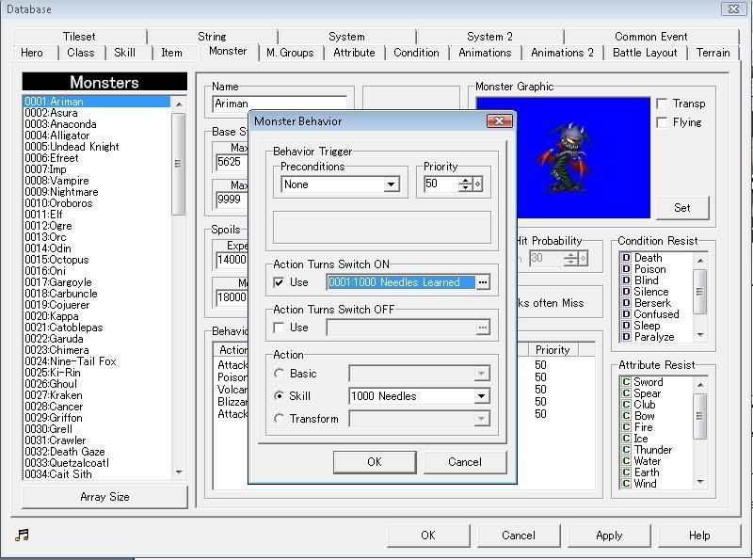The image size is (753, 560).
Task: Select 0008:Vampire in the Monsters list
Action: coord(56,181)
